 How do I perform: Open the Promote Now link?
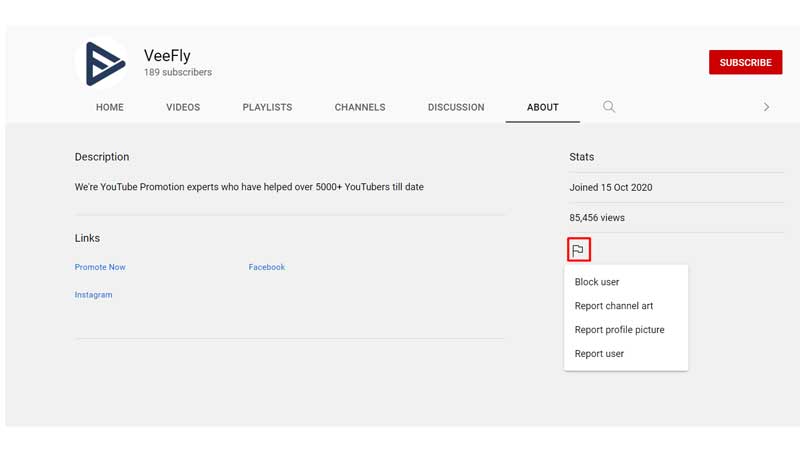100,267
